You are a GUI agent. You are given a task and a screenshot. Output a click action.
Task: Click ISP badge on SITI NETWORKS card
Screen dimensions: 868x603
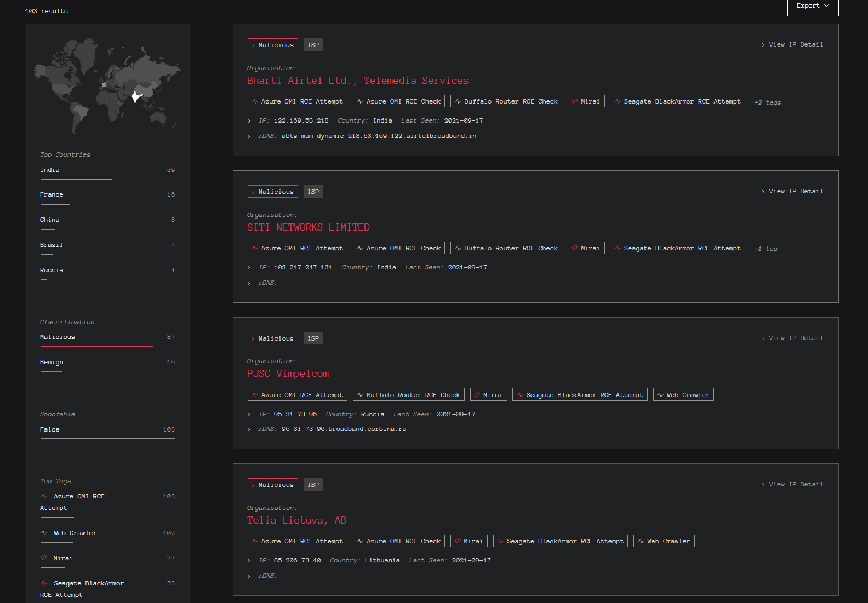coord(313,192)
